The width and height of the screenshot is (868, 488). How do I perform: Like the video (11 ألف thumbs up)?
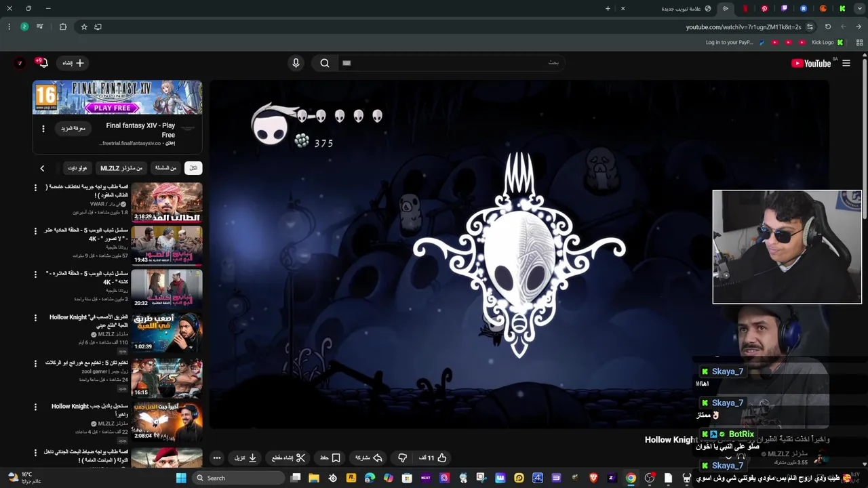click(433, 457)
